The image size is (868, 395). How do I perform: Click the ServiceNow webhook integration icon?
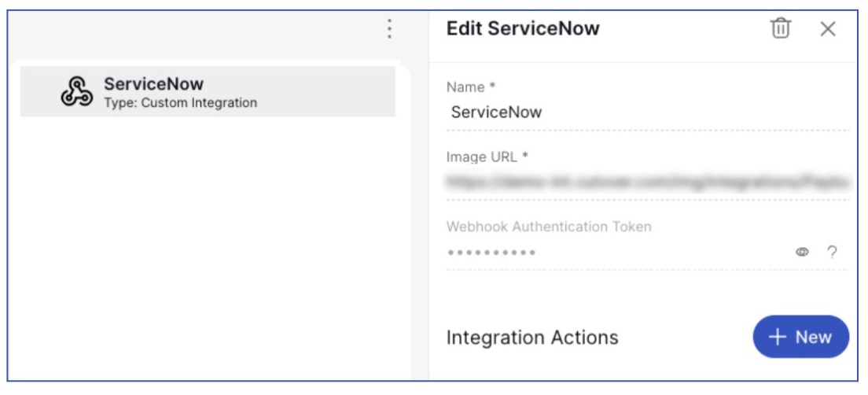[77, 91]
